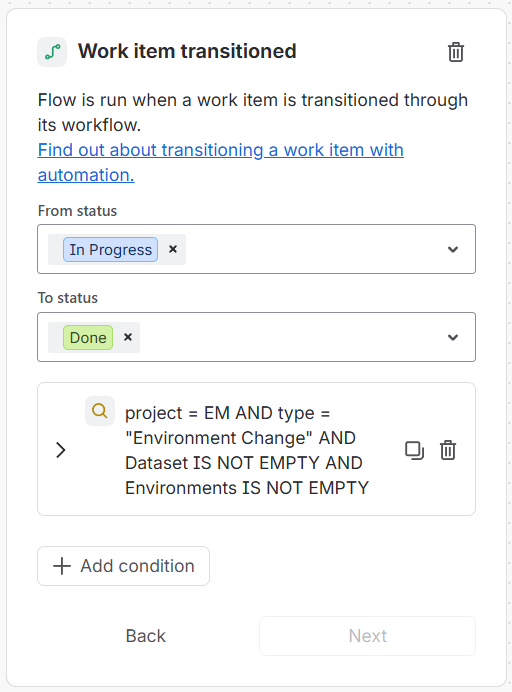Open the From status dropdown arrow

pyautogui.click(x=453, y=249)
